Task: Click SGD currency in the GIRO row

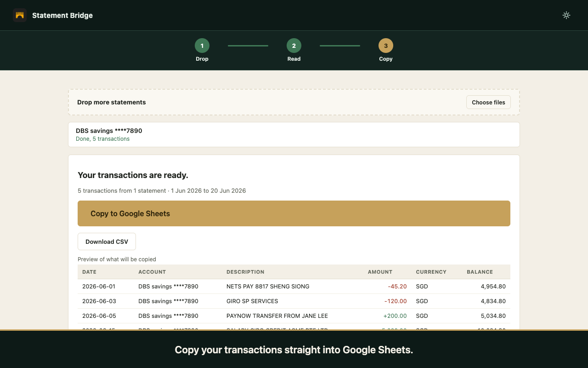Action: point(422,301)
